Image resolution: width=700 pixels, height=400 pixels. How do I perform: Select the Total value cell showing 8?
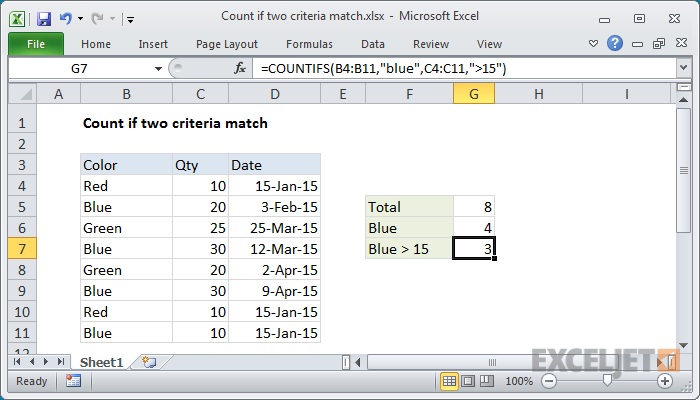coord(474,207)
